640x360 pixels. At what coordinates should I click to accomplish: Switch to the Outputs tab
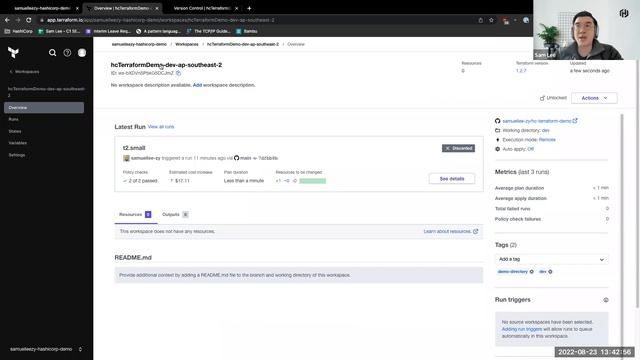[175, 214]
